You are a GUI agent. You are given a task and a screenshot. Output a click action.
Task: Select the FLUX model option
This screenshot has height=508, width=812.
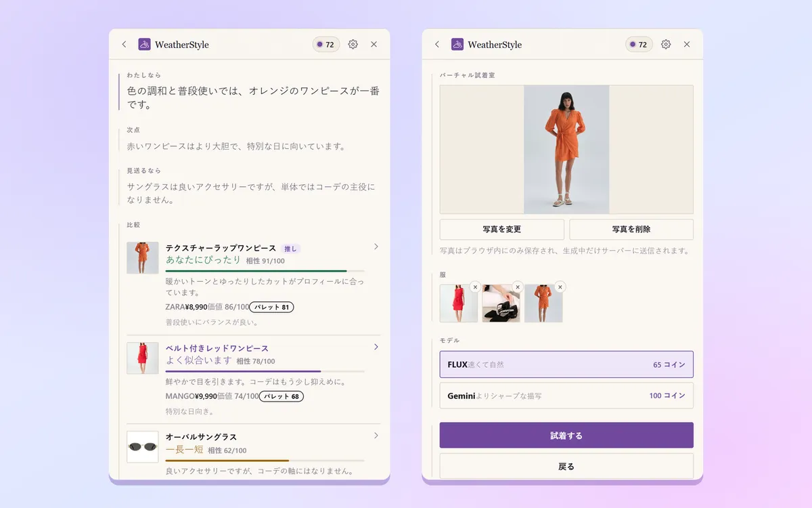click(566, 364)
